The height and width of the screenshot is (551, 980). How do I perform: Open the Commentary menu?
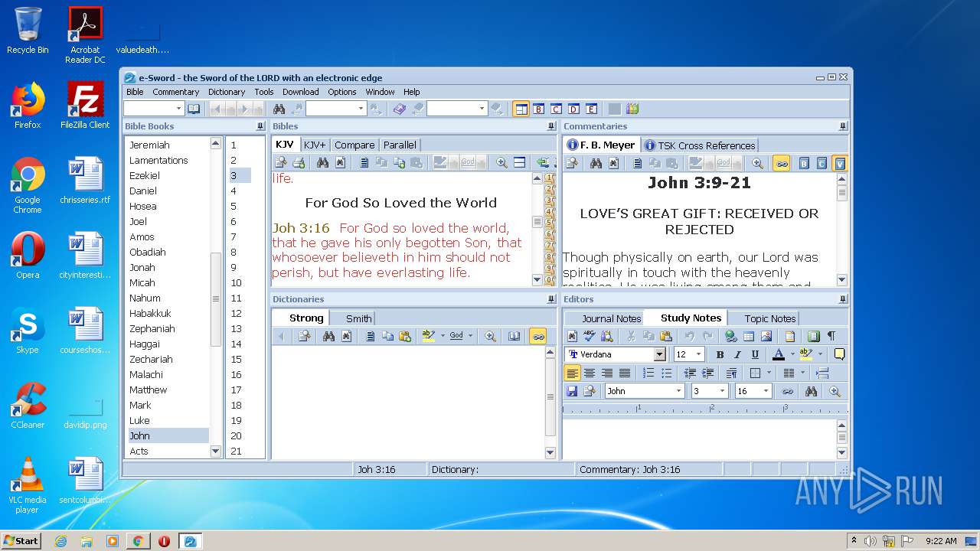coord(175,92)
